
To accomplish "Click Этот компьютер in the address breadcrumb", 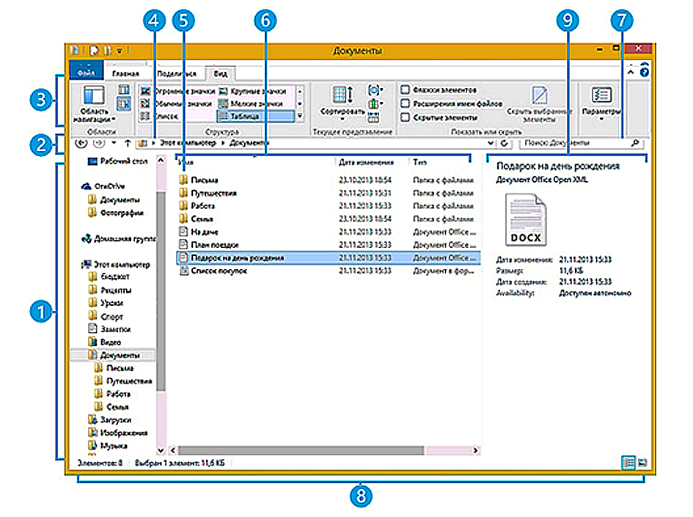I will click(187, 143).
